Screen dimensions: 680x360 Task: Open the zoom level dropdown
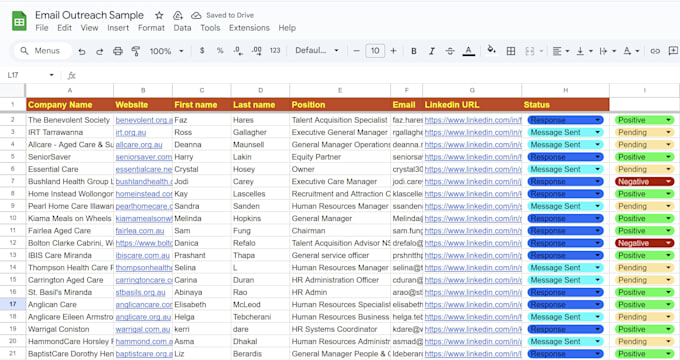167,51
